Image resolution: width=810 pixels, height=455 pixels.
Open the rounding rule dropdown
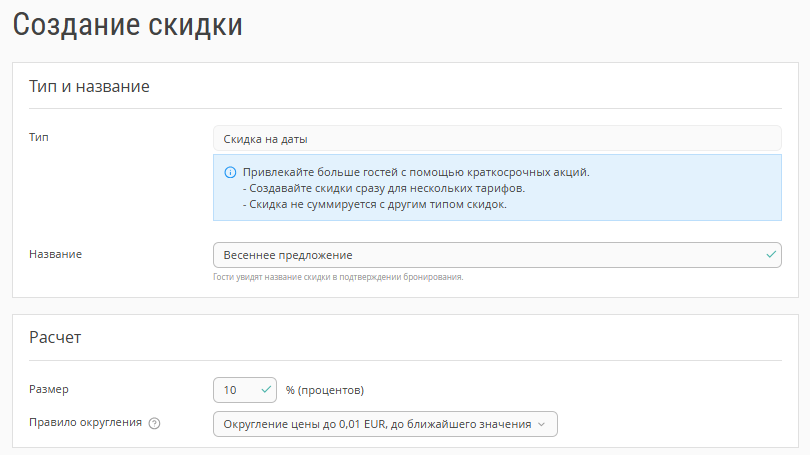click(x=385, y=424)
